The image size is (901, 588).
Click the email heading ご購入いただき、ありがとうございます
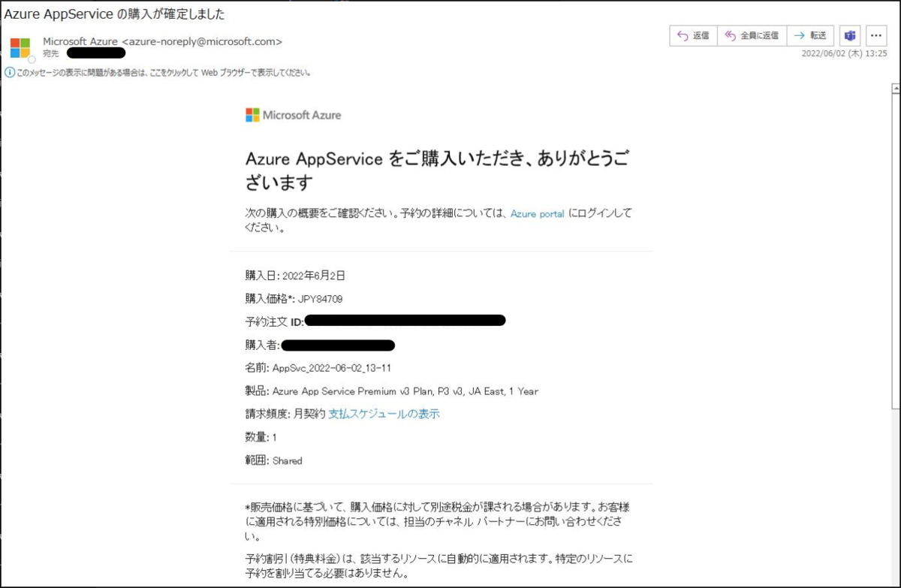click(438, 170)
